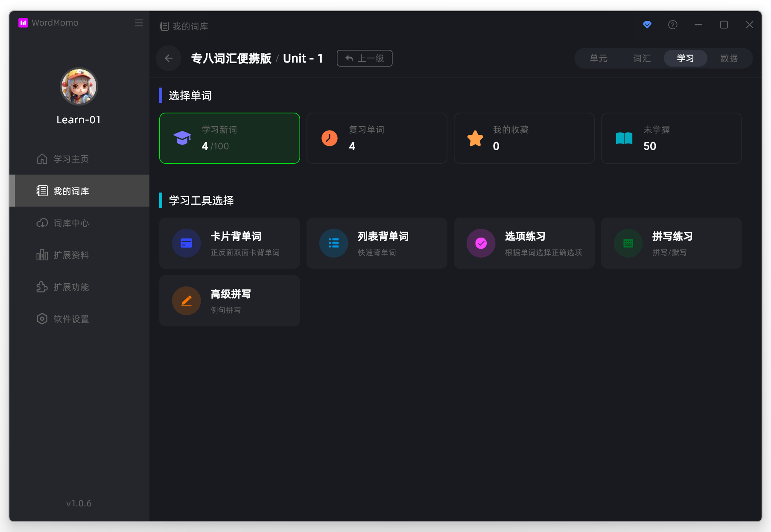Click the purple checkmark option practice icon
This screenshot has width=771, height=532.
(481, 243)
